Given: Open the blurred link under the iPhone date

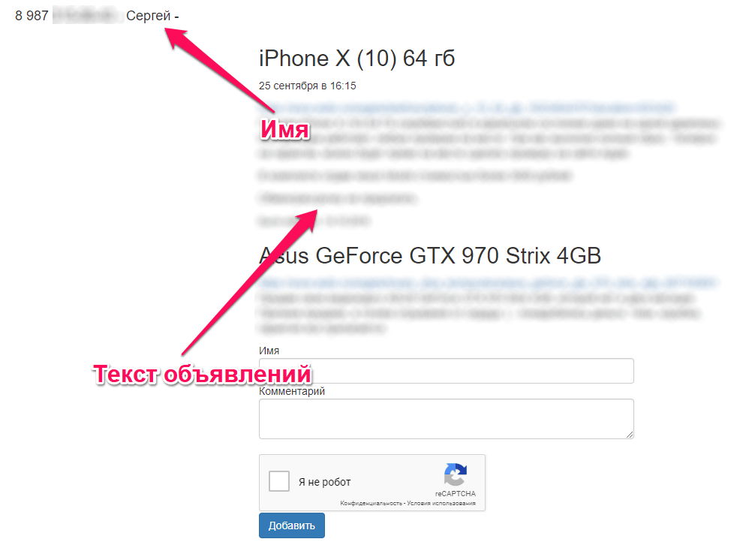Looking at the screenshot, I should [x=467, y=107].
